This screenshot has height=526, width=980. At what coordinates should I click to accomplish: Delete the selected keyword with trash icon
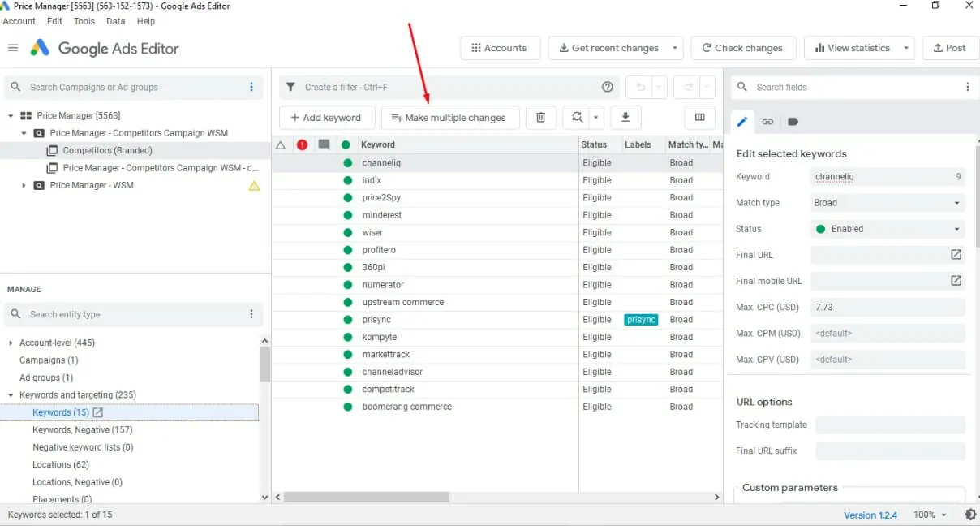(540, 118)
